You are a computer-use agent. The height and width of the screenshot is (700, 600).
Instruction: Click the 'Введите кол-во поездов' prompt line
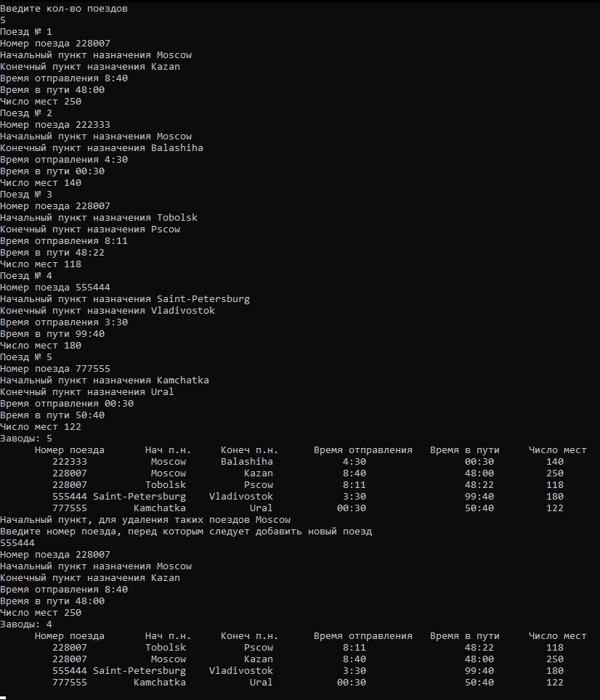(x=64, y=9)
